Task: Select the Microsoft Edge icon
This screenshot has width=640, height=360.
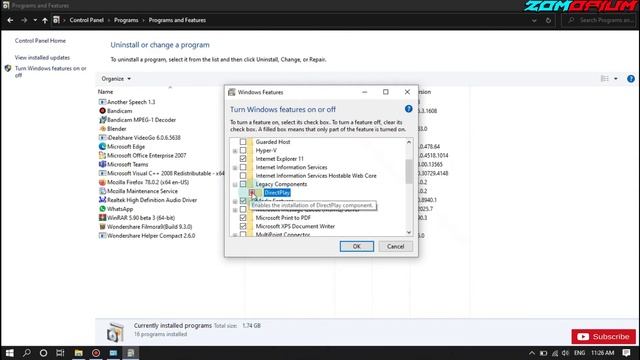Action: point(102,147)
